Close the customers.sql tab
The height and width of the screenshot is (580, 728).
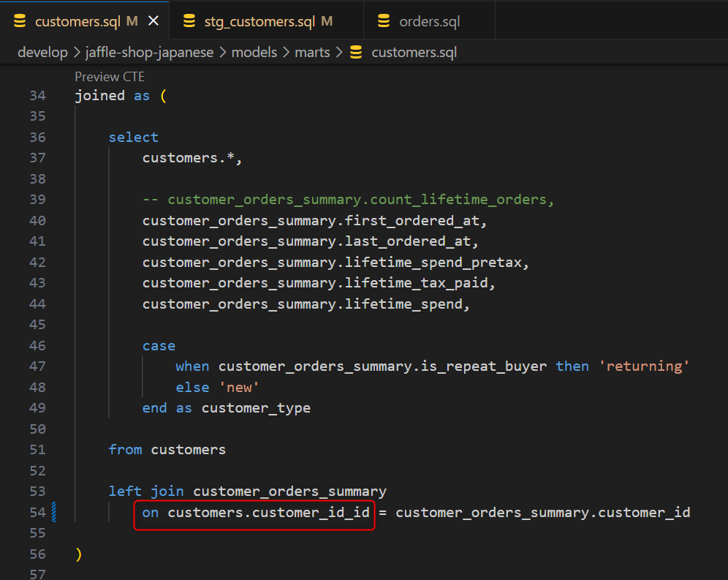coord(153,21)
